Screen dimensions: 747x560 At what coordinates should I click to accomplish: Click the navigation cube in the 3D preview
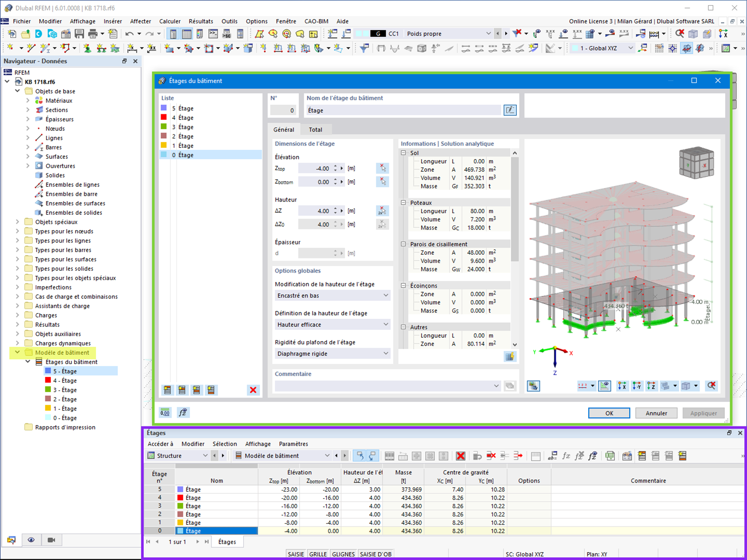[696, 162]
